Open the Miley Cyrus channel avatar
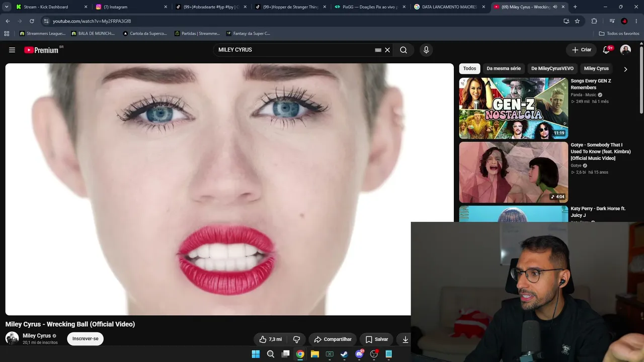The image size is (644, 362). point(12,338)
